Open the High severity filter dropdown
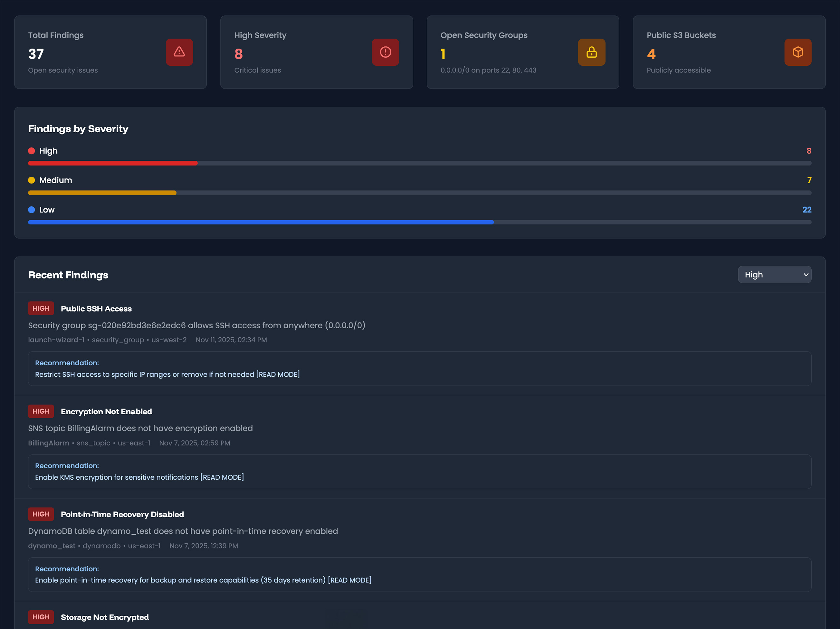 coord(774,275)
